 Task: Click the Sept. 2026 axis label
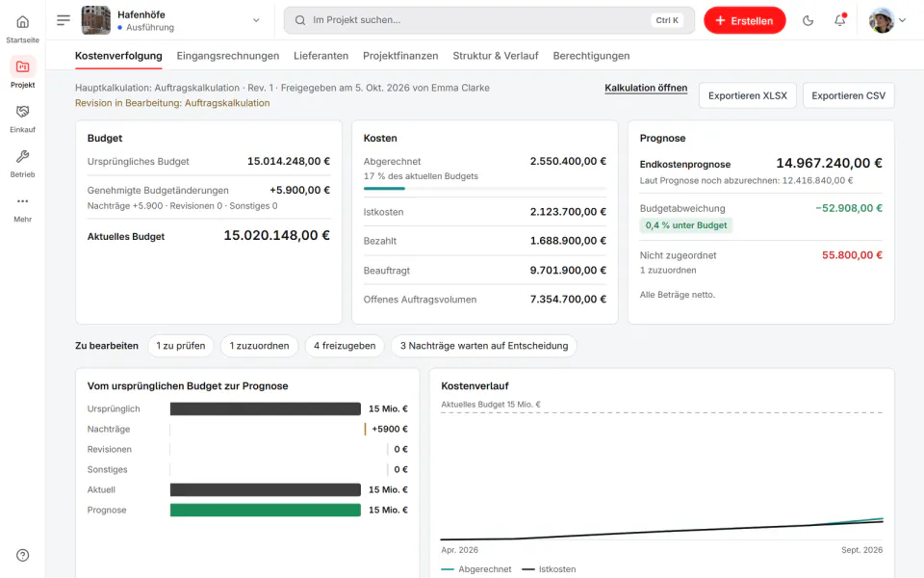[861, 550]
